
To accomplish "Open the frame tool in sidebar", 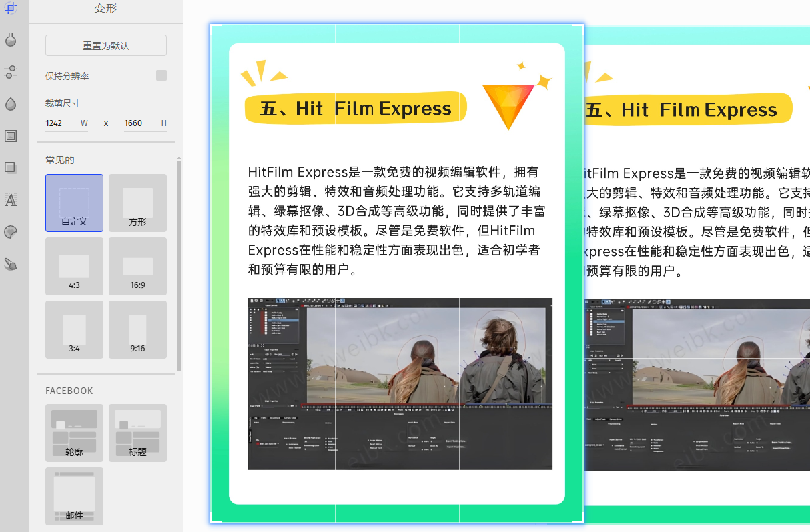I will (x=10, y=136).
